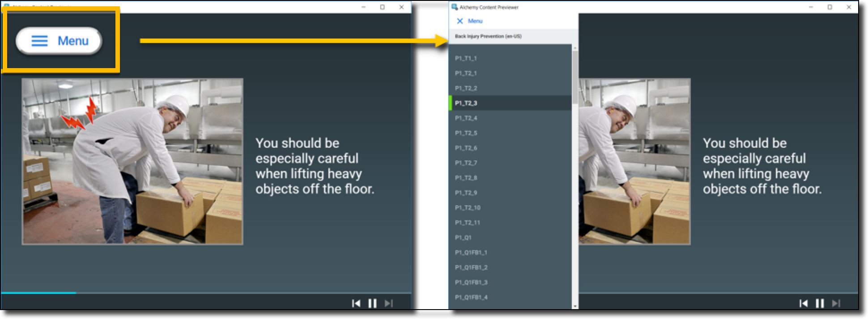Select P1_T2_10 in the slide list
Screen dimensions: 868x319
coord(468,207)
